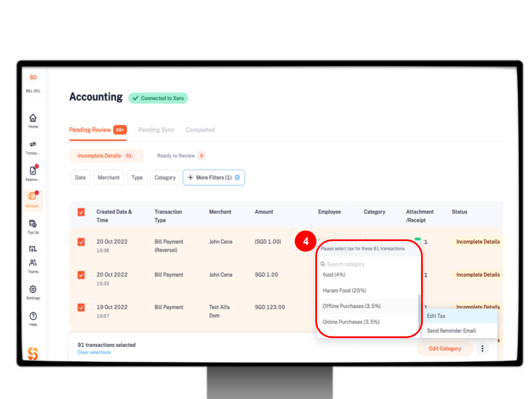Open the Type filter dropdown

point(137,177)
